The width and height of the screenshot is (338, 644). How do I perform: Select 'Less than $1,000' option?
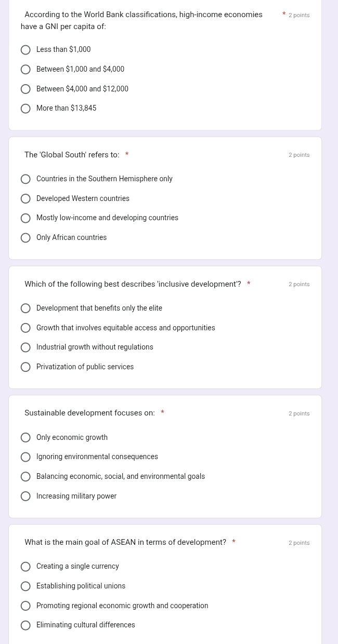25,50
